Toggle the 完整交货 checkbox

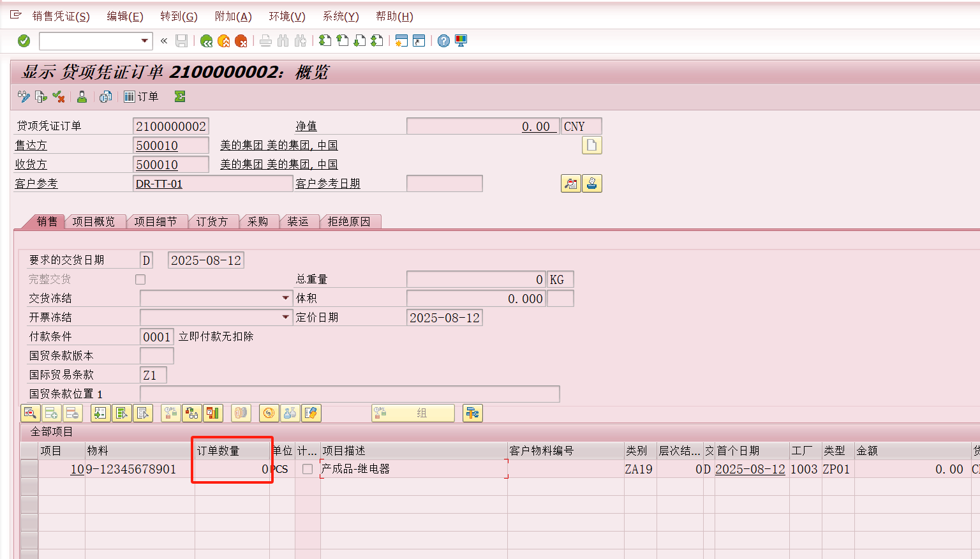point(140,279)
